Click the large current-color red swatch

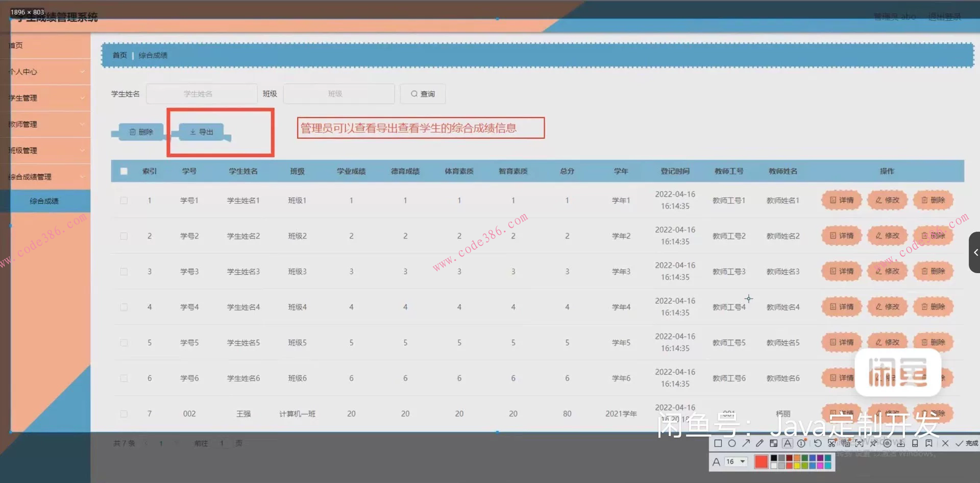(x=761, y=462)
